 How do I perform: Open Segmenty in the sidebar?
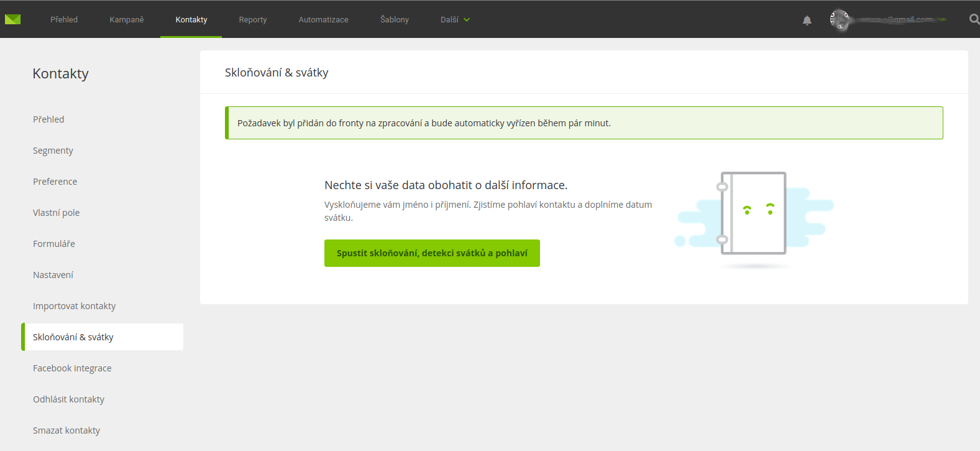pyautogui.click(x=53, y=151)
